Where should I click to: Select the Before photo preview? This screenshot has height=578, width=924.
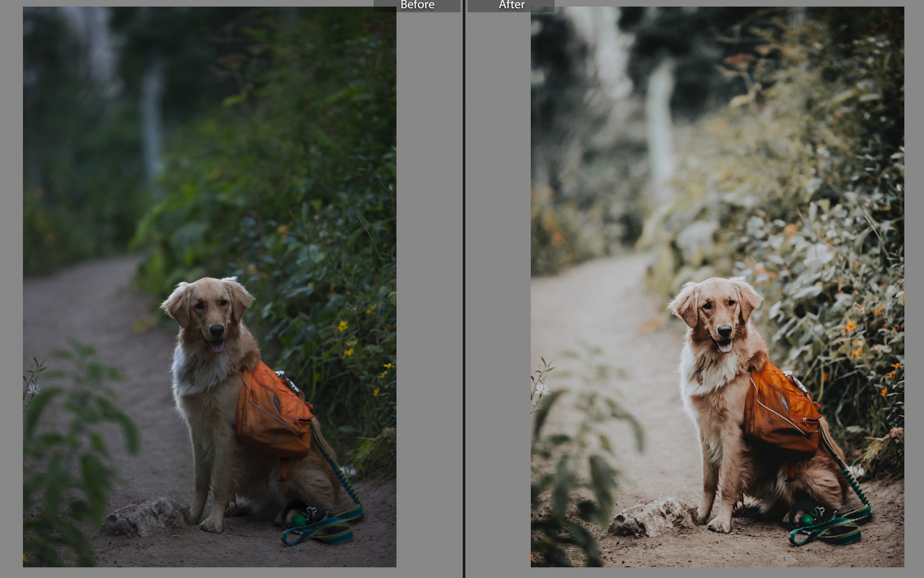coord(209,287)
